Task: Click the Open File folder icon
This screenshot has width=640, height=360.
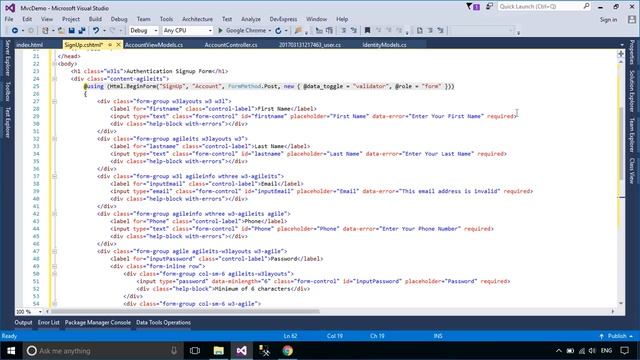Action: (61, 31)
